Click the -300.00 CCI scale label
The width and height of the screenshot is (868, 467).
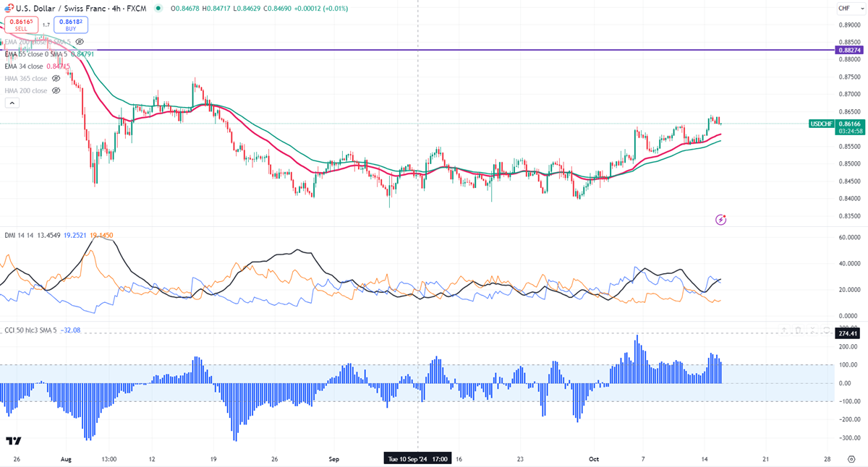[x=849, y=438]
